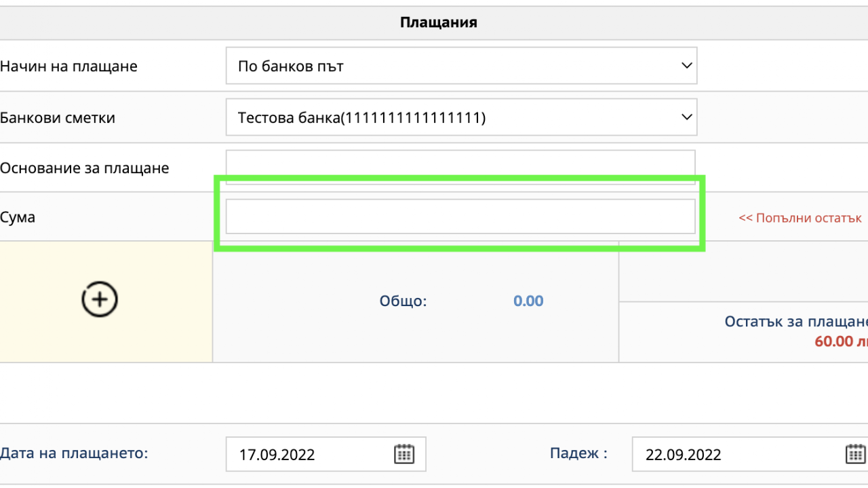
Task: Click the Дата на плащането label
Action: pos(74,453)
